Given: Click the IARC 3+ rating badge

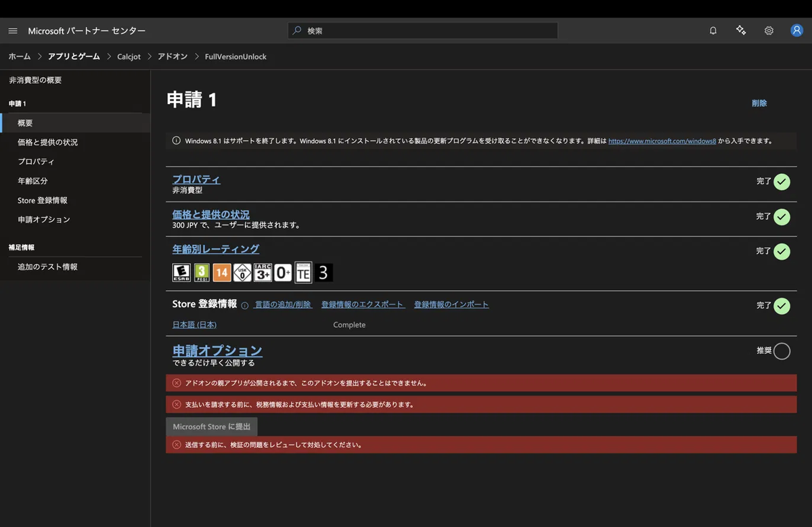Looking at the screenshot, I should [263, 273].
